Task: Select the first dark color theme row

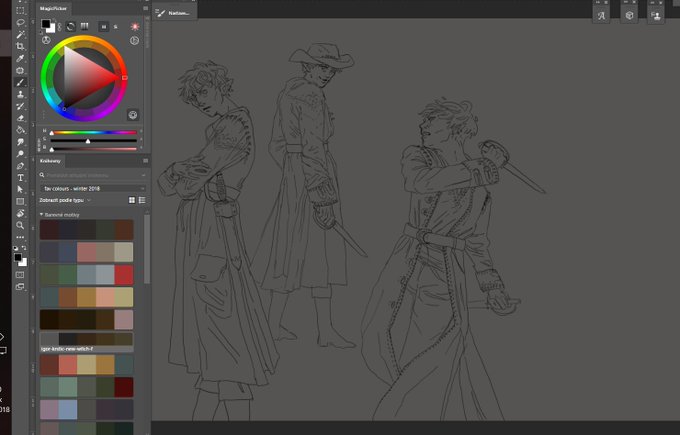Action: coord(87,229)
